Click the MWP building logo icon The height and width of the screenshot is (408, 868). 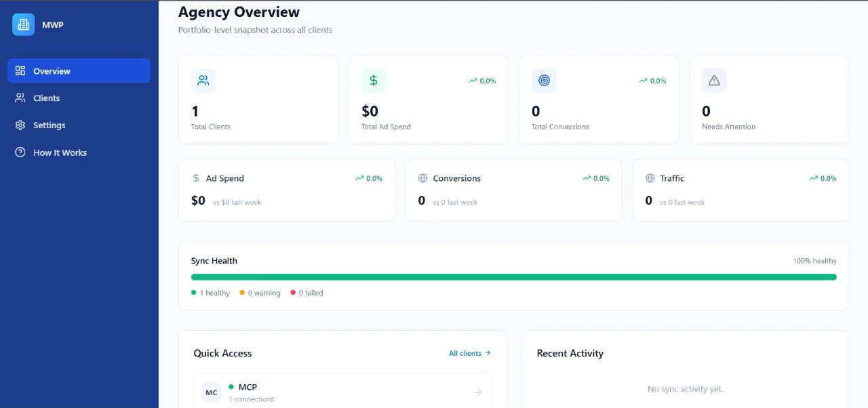[23, 24]
